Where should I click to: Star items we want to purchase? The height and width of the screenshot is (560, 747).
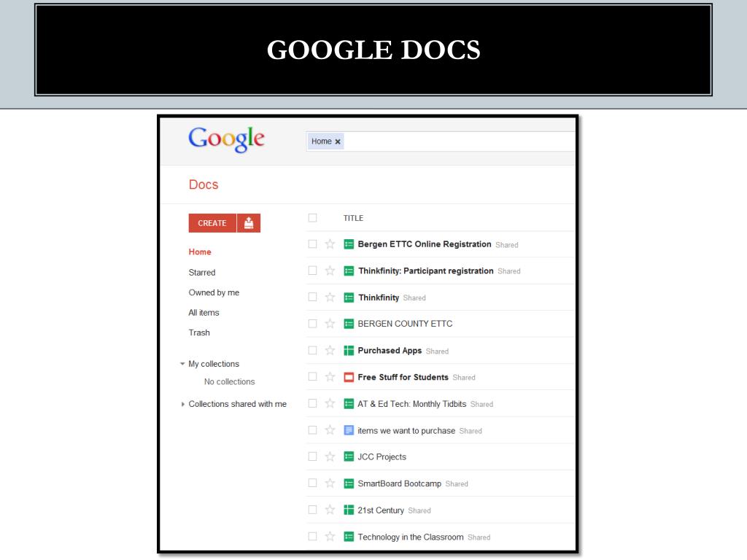(x=330, y=430)
